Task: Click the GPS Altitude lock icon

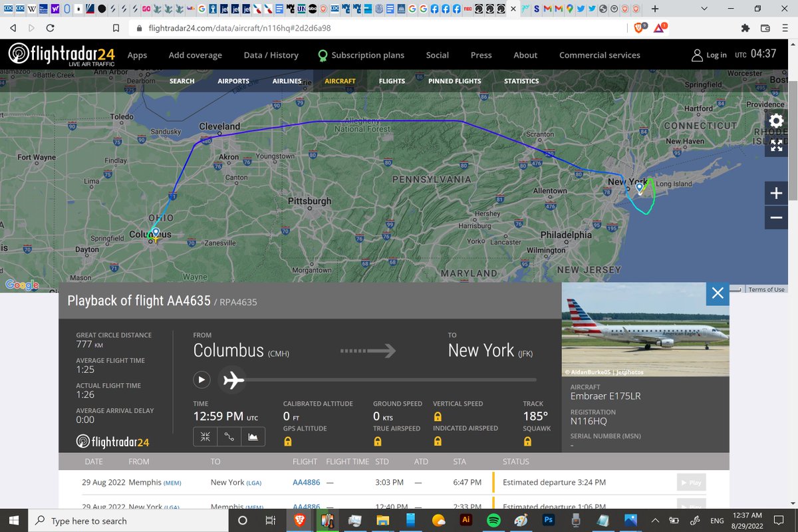Action: tap(288, 441)
